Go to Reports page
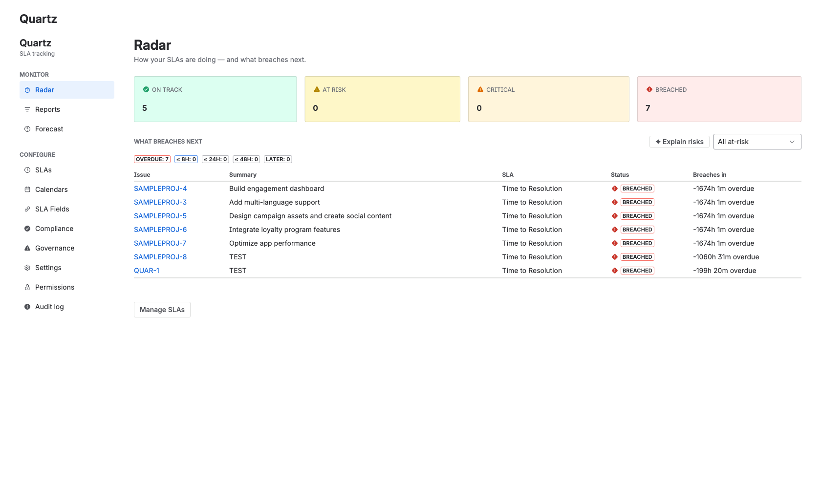 (x=67, y=109)
